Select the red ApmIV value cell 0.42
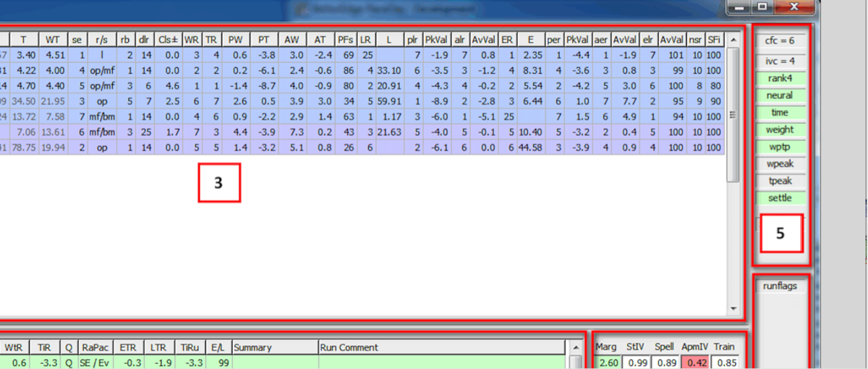 click(x=694, y=362)
